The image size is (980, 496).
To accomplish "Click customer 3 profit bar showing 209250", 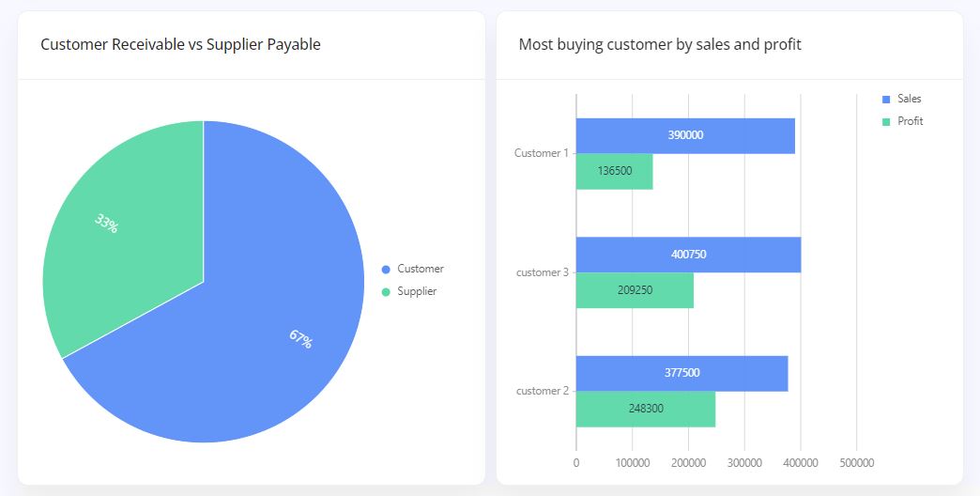I will (635, 290).
